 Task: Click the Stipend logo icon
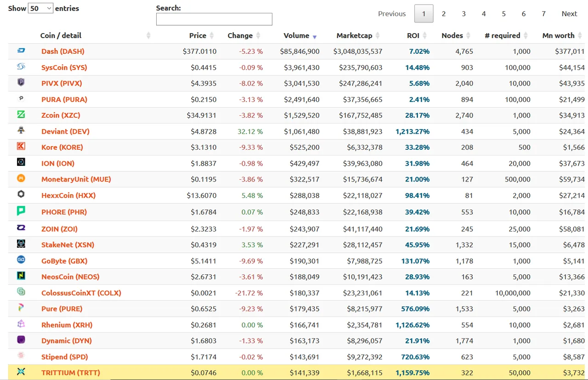point(21,355)
